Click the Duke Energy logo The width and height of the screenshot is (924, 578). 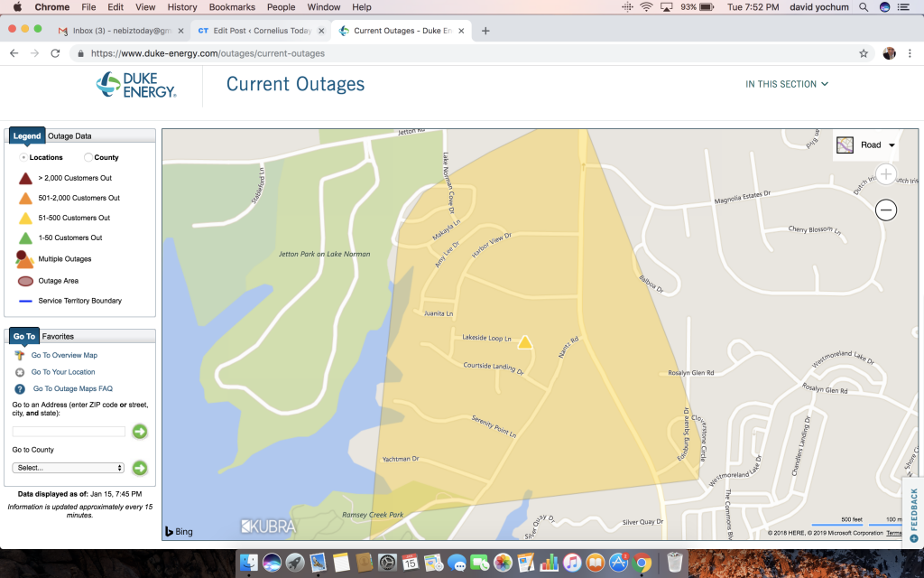(x=136, y=85)
